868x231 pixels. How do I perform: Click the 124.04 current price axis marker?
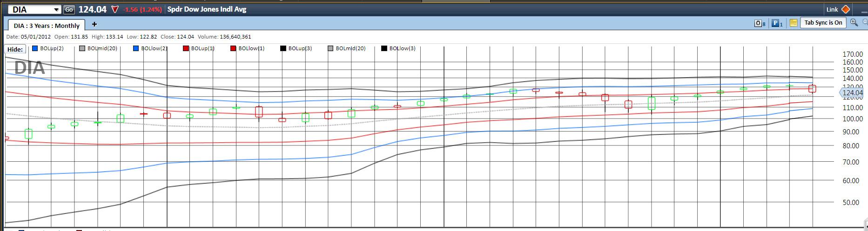(x=851, y=93)
